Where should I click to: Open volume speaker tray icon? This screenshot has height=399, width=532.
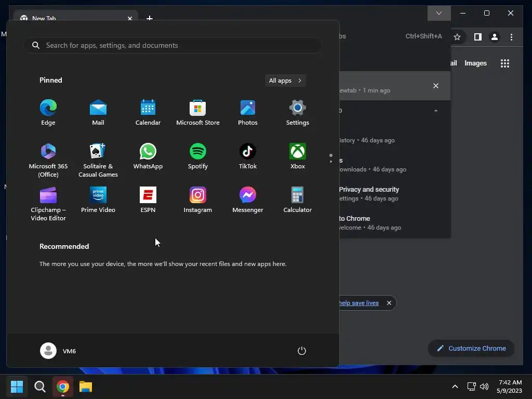click(484, 387)
